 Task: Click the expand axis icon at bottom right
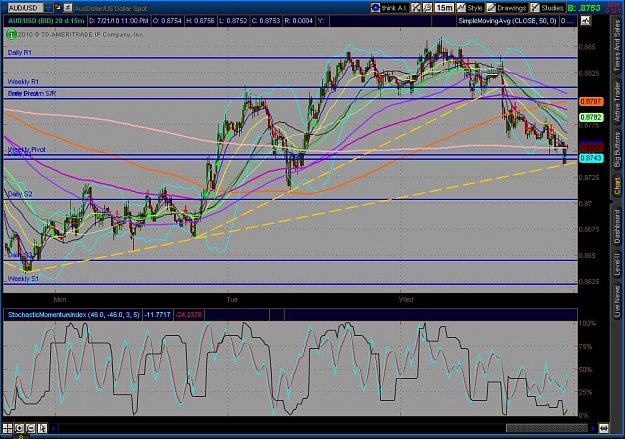[604, 429]
